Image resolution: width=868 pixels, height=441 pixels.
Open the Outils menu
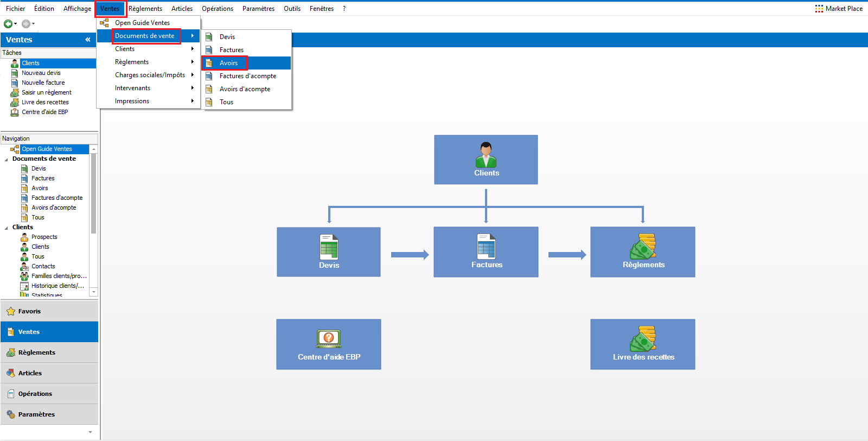[292, 9]
